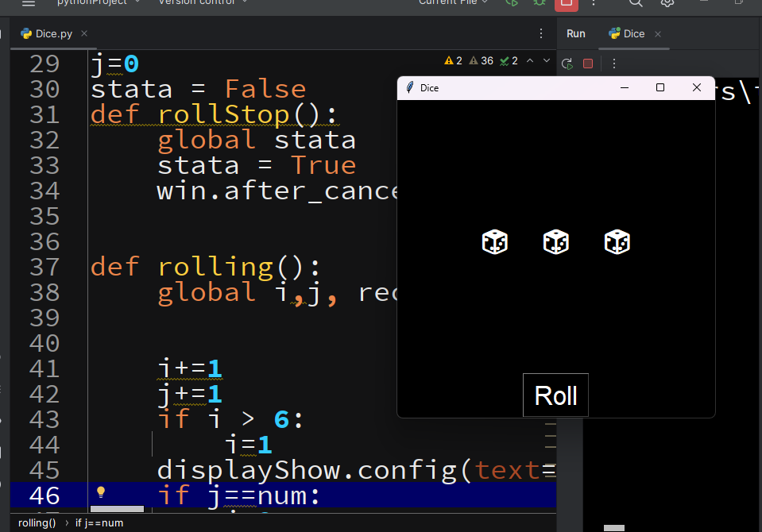
Task: Click the first dice image in the Dice window
Action: click(494, 241)
